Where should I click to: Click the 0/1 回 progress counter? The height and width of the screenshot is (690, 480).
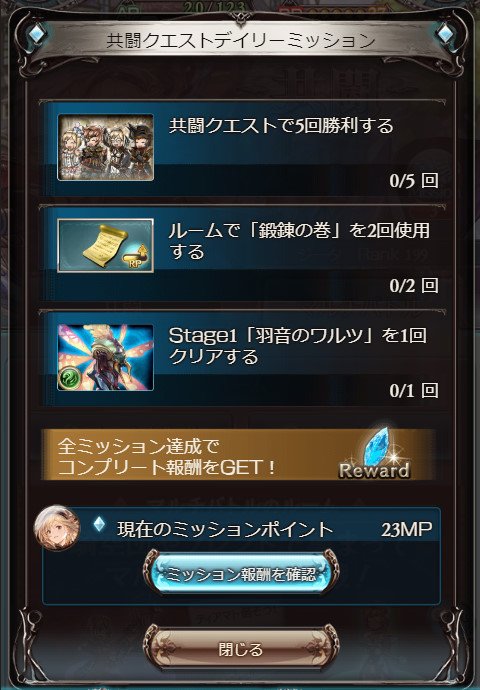(x=414, y=390)
